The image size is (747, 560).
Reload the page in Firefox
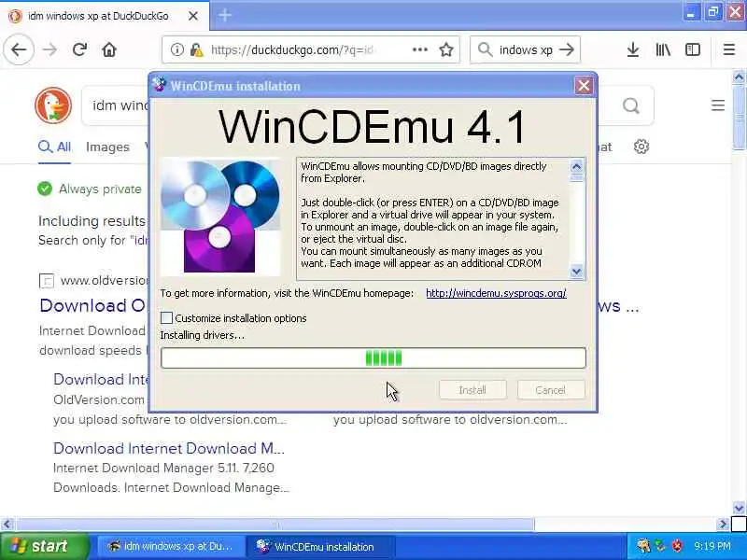[79, 49]
